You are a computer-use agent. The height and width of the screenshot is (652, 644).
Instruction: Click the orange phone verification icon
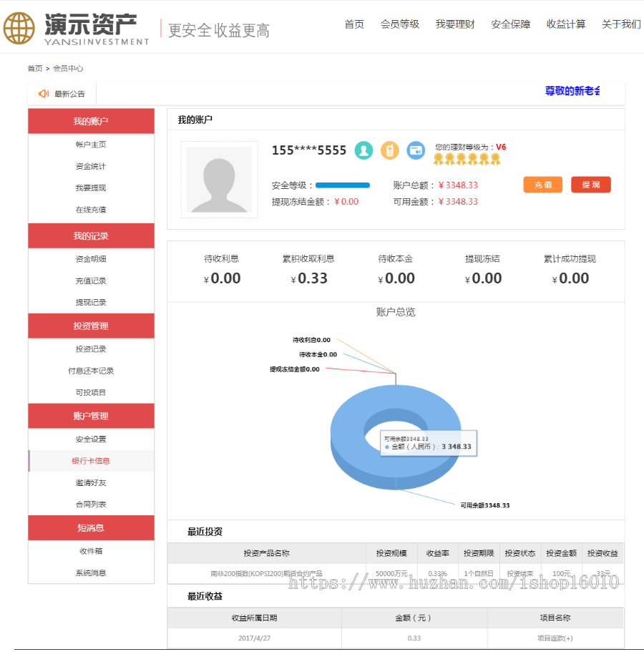tap(389, 151)
